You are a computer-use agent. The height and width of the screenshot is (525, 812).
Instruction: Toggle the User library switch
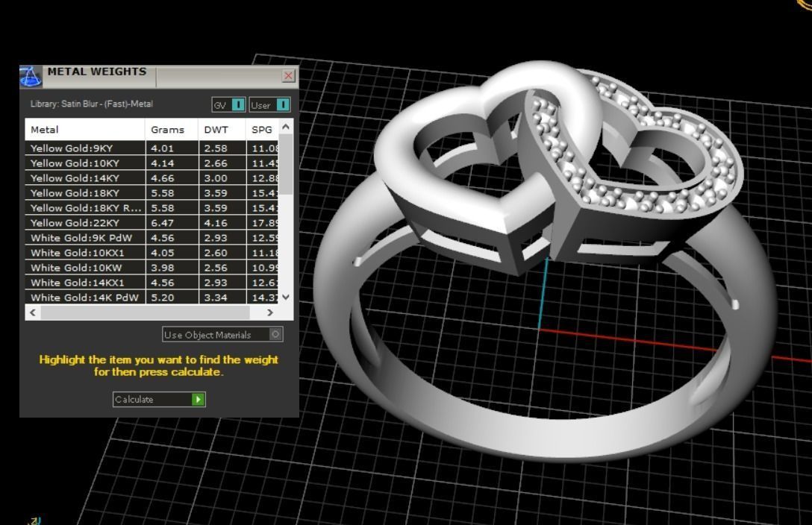(x=270, y=105)
